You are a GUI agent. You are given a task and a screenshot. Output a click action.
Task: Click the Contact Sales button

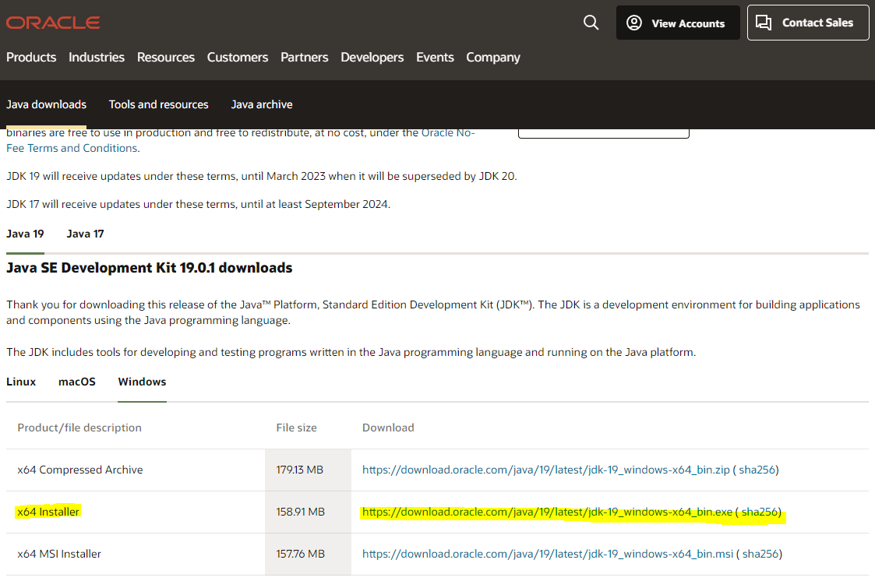[x=808, y=23]
